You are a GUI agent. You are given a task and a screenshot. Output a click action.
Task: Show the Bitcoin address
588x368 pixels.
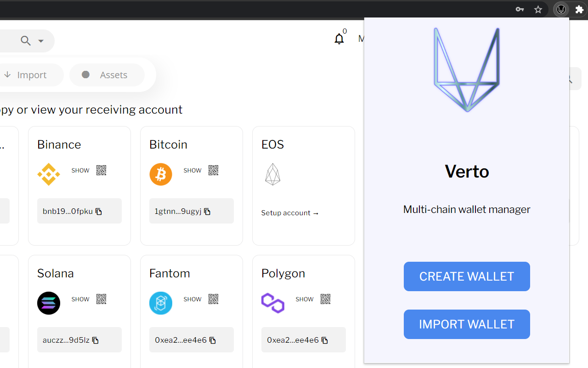(192, 171)
